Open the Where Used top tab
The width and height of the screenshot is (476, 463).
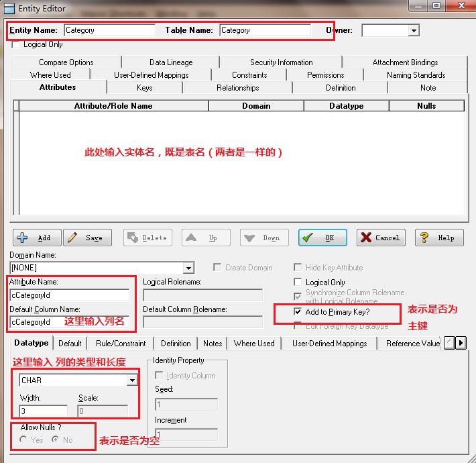[50, 75]
